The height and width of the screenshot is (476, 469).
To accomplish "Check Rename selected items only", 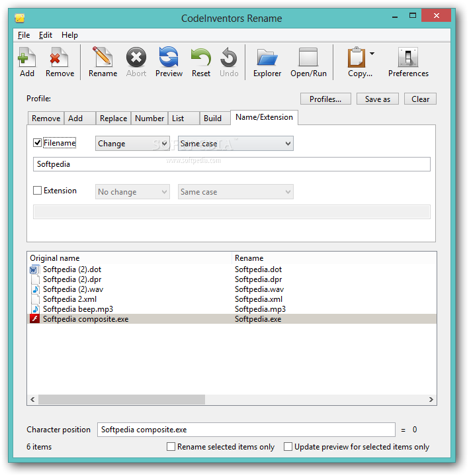I will [171, 447].
